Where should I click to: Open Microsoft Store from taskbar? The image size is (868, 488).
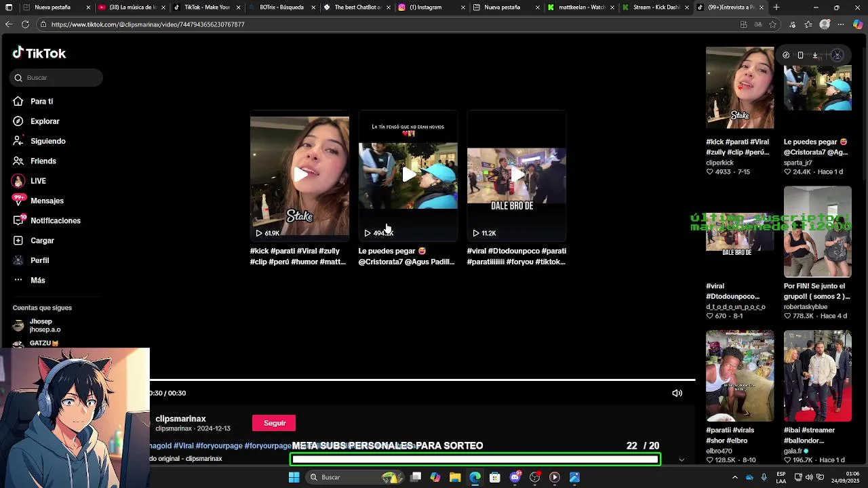pos(495,477)
